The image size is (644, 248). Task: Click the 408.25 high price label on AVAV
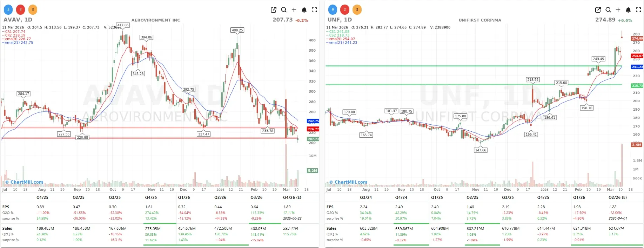237,30
